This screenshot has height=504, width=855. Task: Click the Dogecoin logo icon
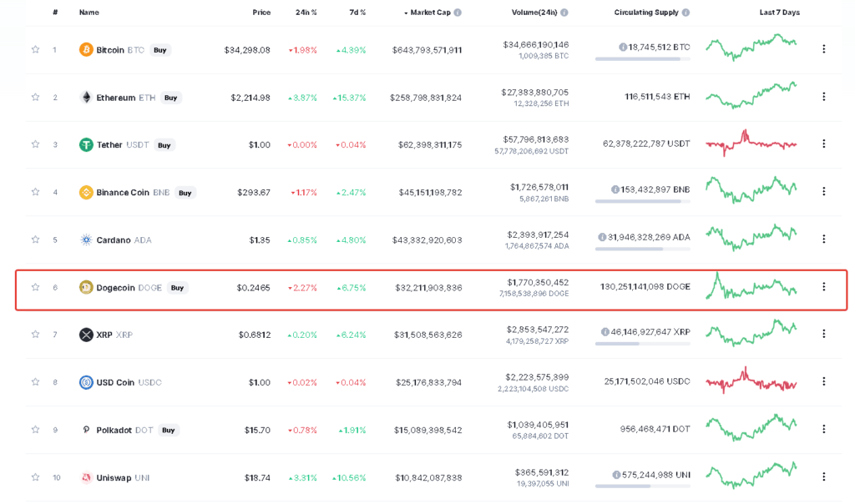[86, 288]
